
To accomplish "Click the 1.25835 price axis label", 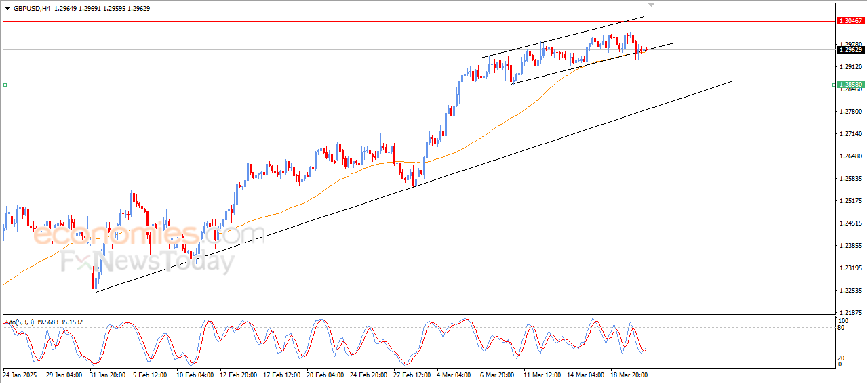I will click(850, 179).
